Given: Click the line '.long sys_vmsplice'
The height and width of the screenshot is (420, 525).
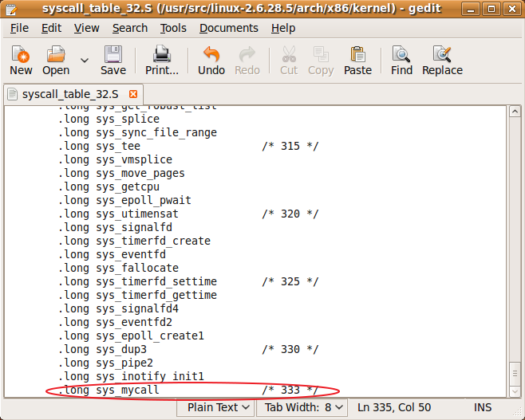Looking at the screenshot, I should [115, 159].
